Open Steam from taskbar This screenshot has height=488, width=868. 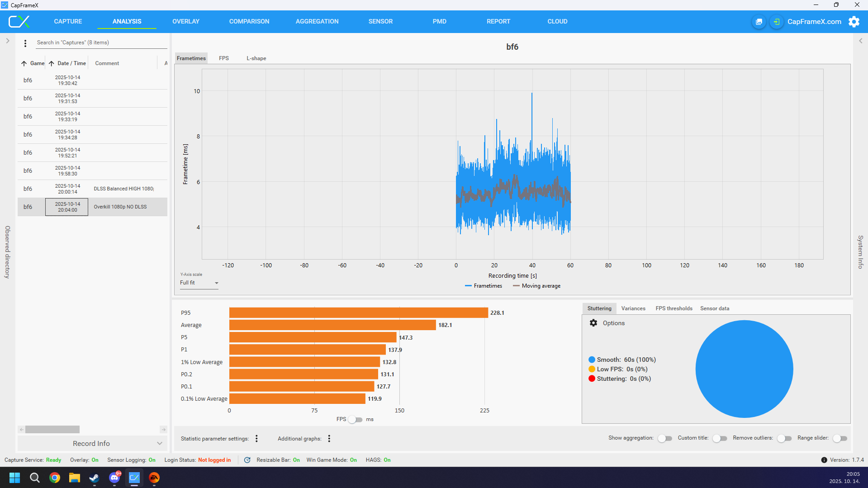pos(94,478)
